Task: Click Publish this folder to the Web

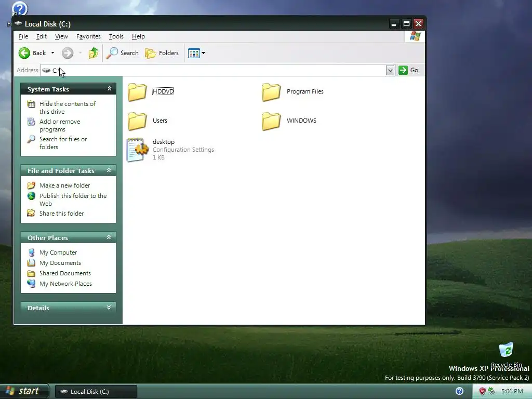Action: click(x=73, y=199)
